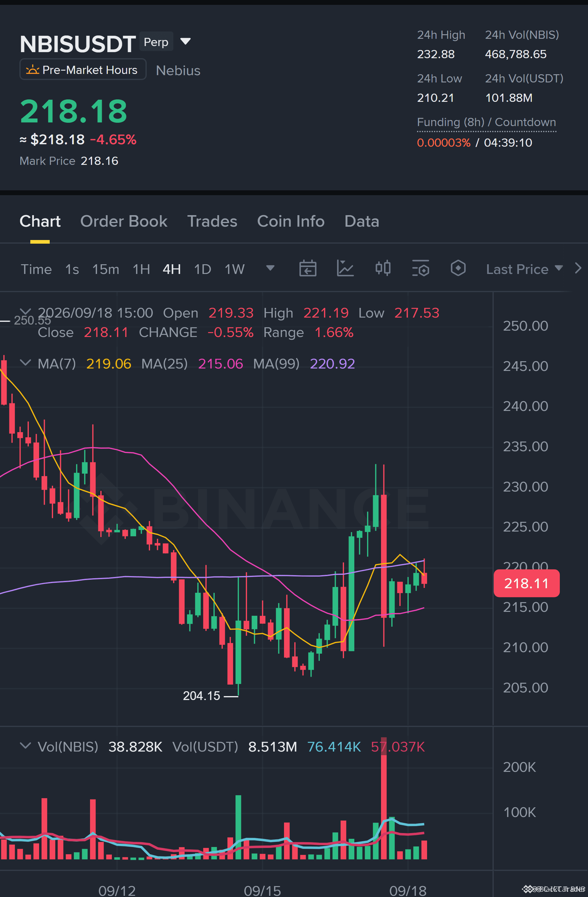
Task: Open the calendar date-jump icon
Action: (x=308, y=269)
